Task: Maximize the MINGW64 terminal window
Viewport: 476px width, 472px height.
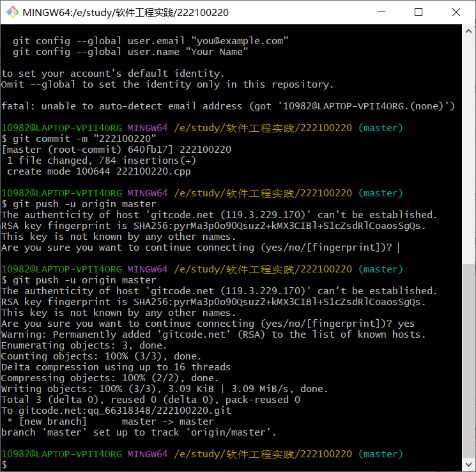Action: pyautogui.click(x=418, y=12)
